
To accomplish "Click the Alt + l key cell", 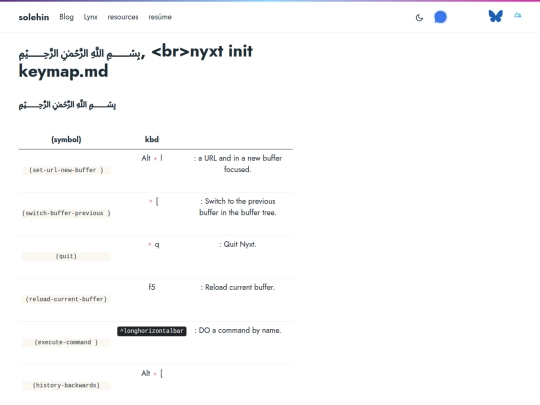I will [x=152, y=158].
